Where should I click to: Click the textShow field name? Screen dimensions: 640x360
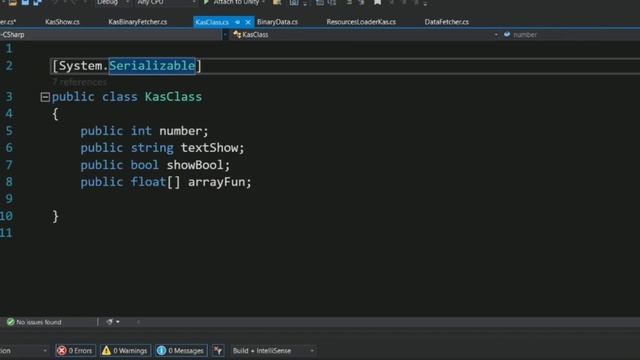click(210, 148)
